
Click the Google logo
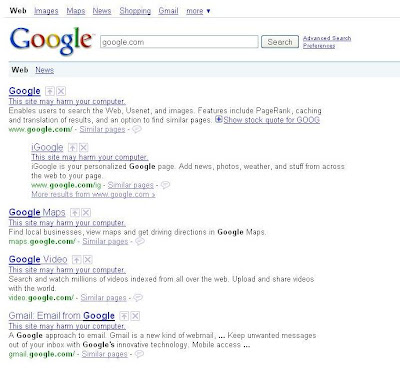tap(51, 41)
